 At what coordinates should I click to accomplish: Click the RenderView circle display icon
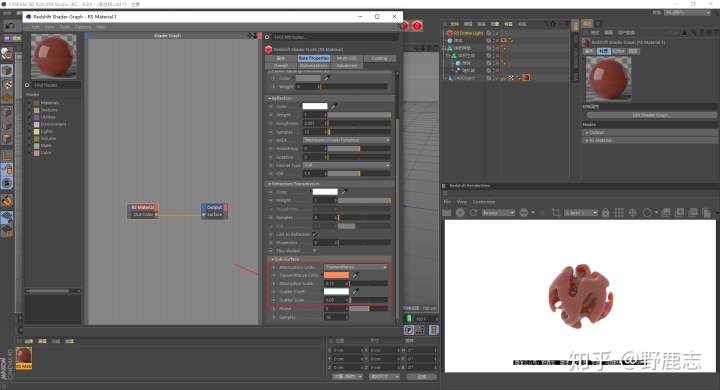[647, 212]
